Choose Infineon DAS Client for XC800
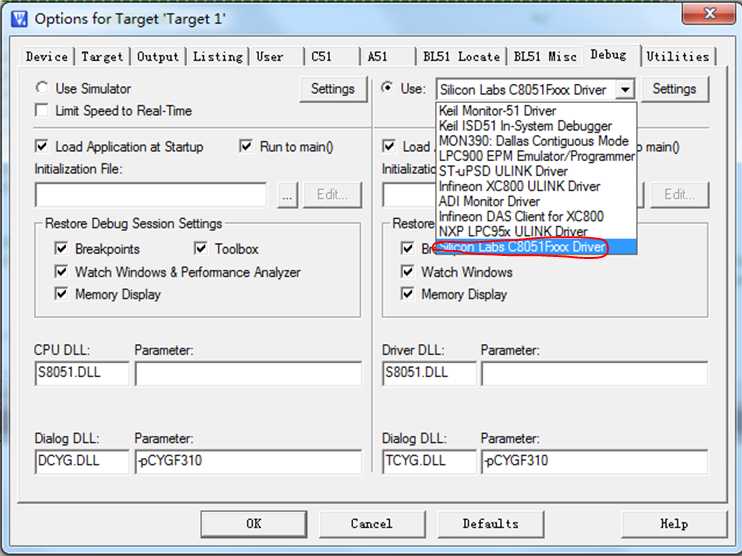 pyautogui.click(x=536, y=217)
